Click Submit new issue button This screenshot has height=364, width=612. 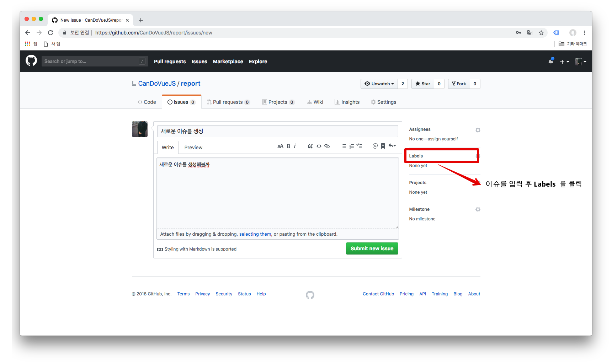[372, 248]
